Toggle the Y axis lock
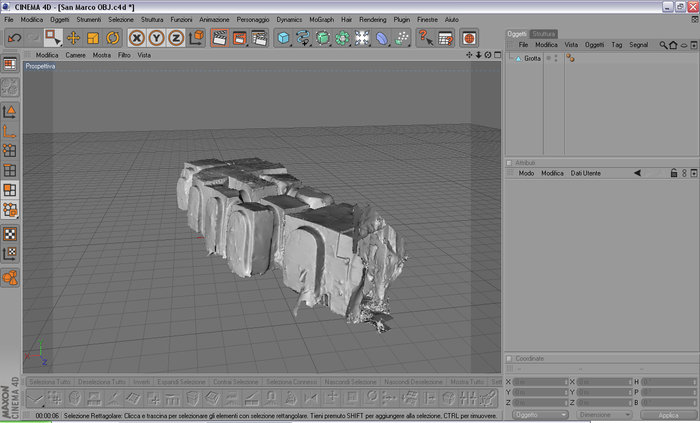The width and height of the screenshot is (700, 423). [156, 38]
